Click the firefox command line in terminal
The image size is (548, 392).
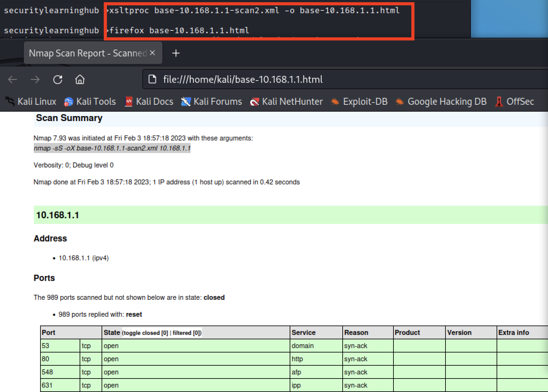[179, 30]
